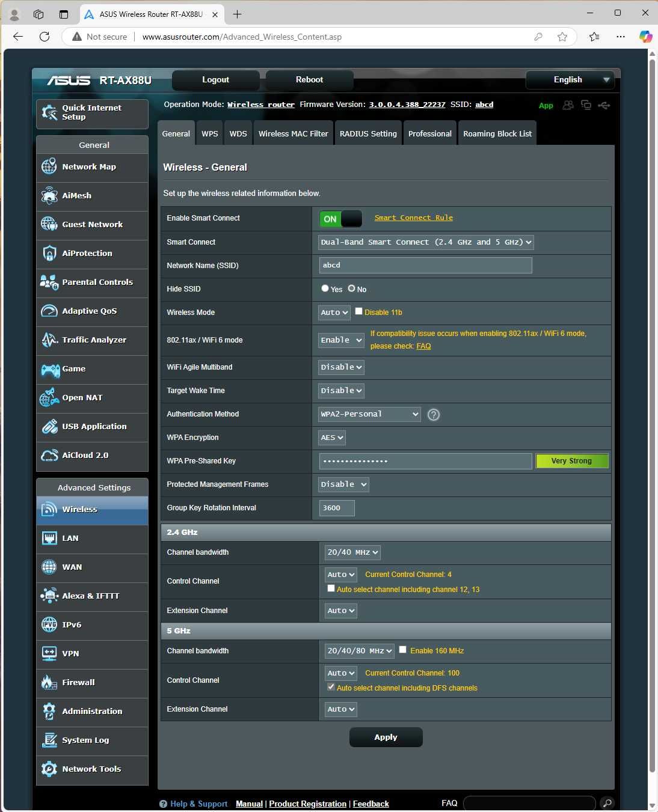Screen dimensions: 658x812
Task: Toggle Enable Smart Connect switch
Action: [x=340, y=219]
